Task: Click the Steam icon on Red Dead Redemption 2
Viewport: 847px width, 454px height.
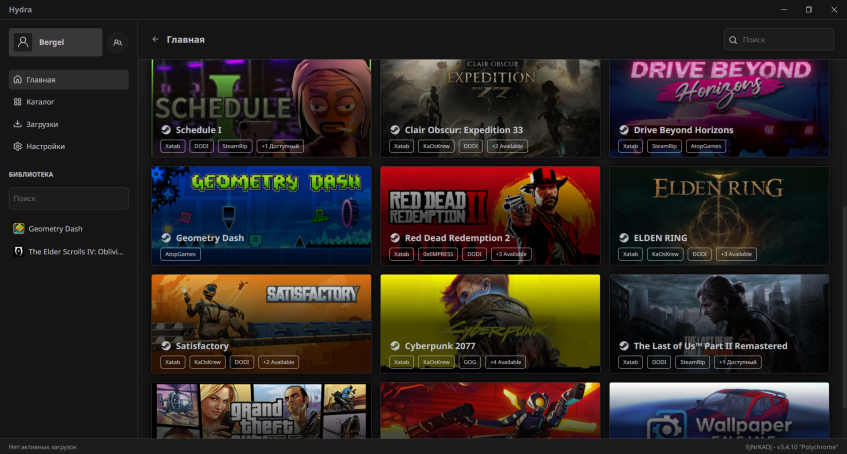Action: [x=395, y=238]
